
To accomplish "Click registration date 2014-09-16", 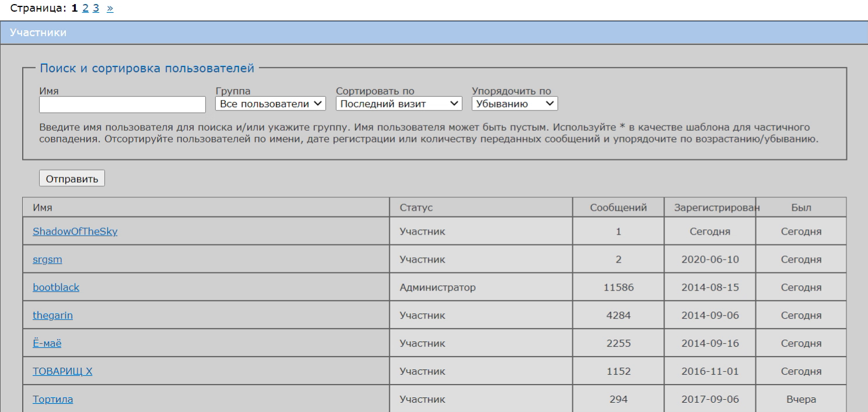I will point(710,344).
